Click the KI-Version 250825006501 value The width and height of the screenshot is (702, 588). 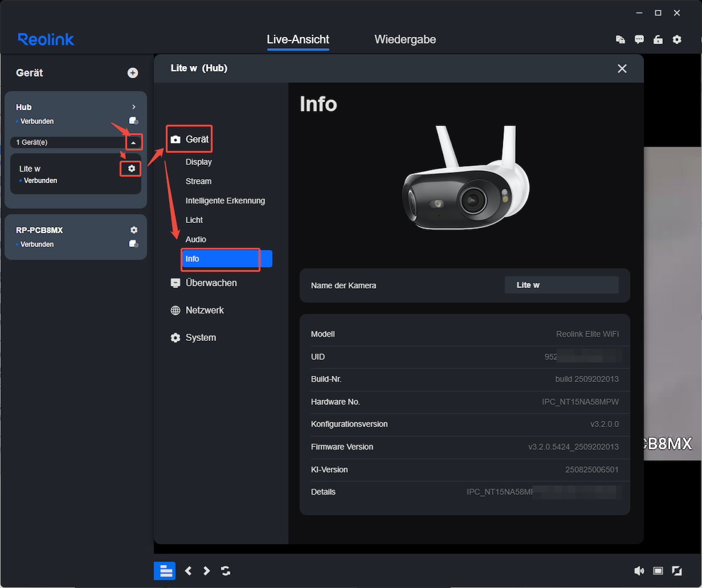click(592, 470)
